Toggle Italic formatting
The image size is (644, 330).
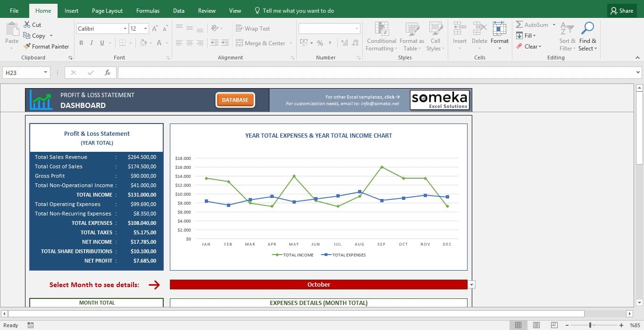[x=92, y=43]
